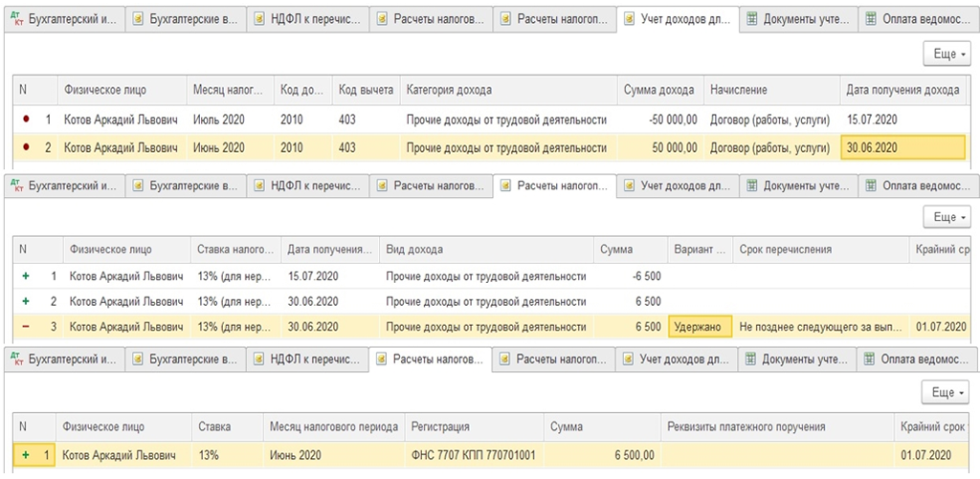The width and height of the screenshot is (980, 479).
Task: Click red dot icon in the 15.07.2020 income row
Action: pyautogui.click(x=27, y=120)
